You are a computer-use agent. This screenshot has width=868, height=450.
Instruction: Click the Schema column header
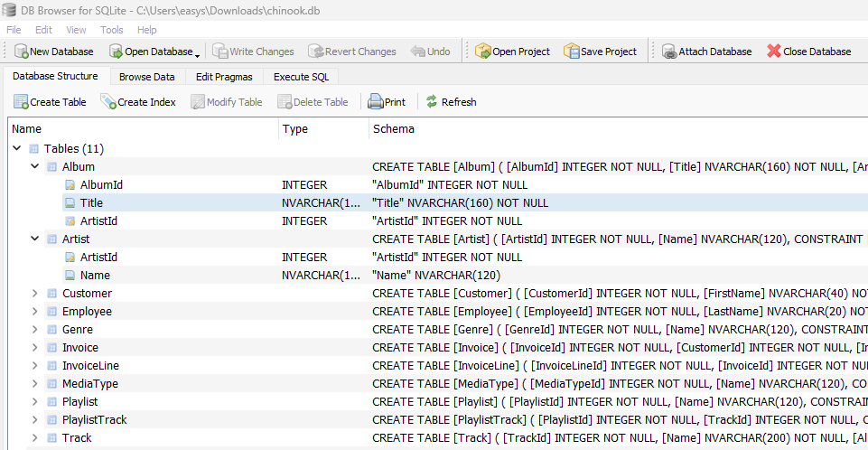(x=619, y=129)
